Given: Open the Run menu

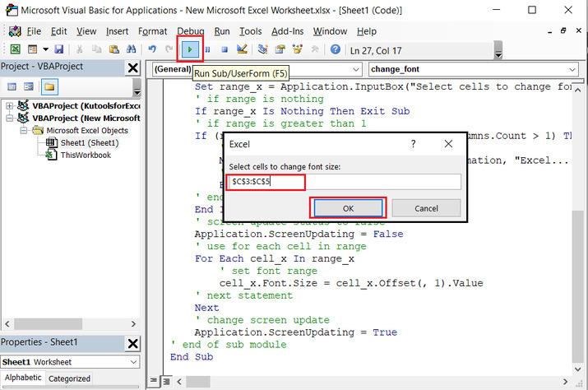Looking at the screenshot, I should click(222, 31).
